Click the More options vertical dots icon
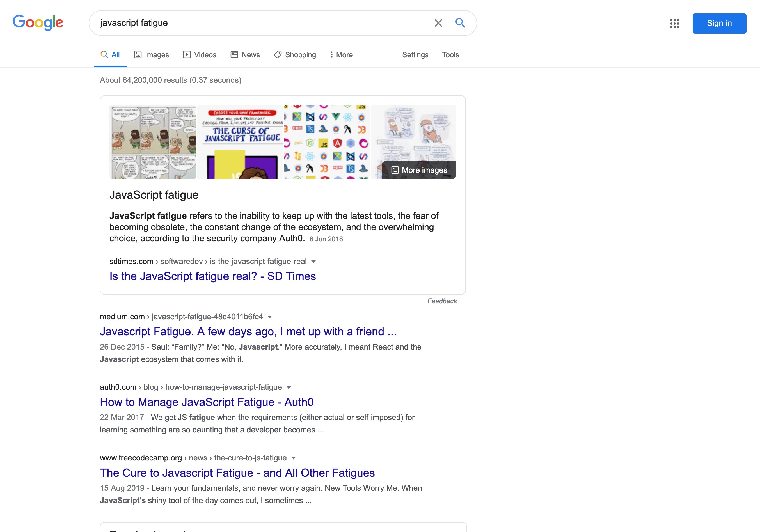The width and height of the screenshot is (760, 532). point(332,54)
